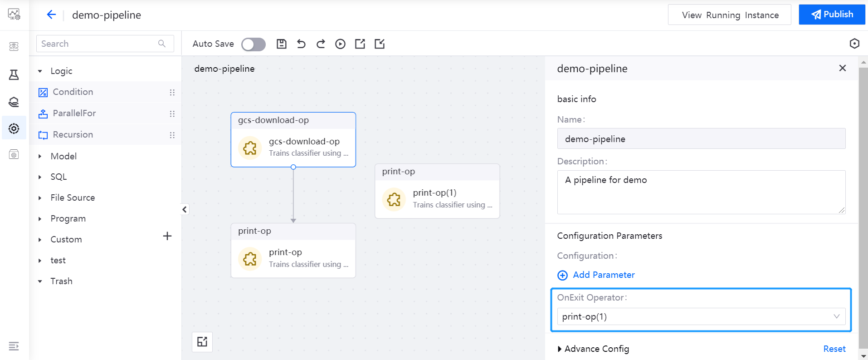
Task: Run the pipeline with the play icon
Action: click(x=340, y=44)
